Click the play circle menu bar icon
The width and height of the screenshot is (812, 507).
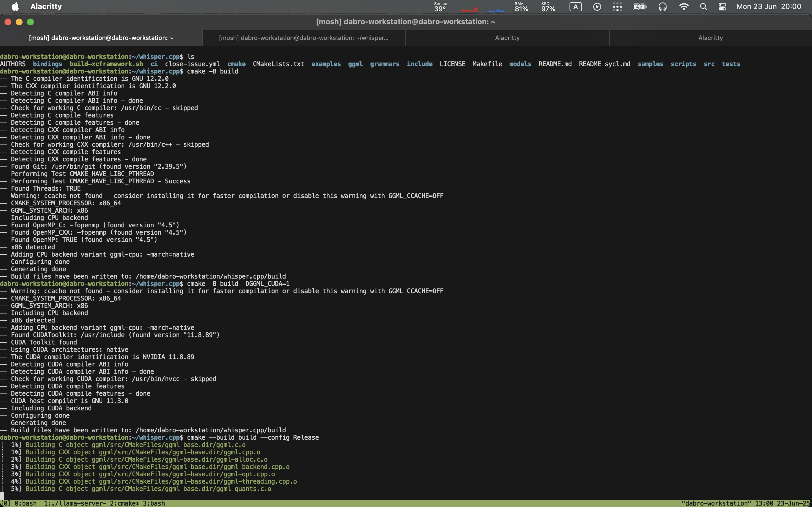point(597,7)
